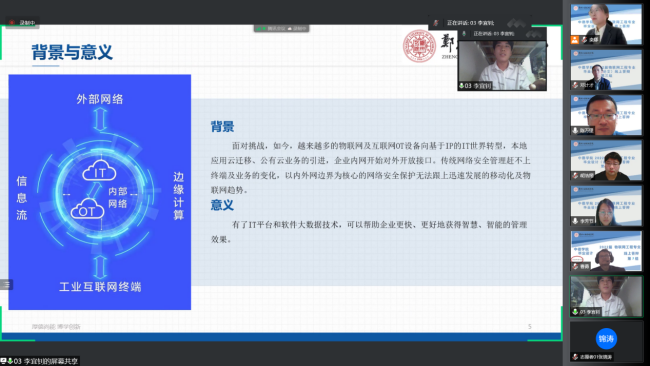Click the slide footer motto text at bottom left
Screen dimensions: 650x366
point(56,327)
